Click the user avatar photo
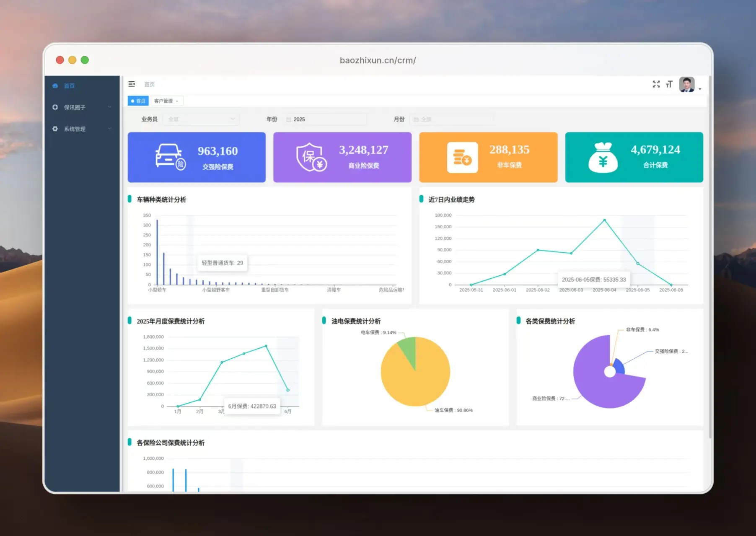This screenshot has height=536, width=756. [x=686, y=84]
